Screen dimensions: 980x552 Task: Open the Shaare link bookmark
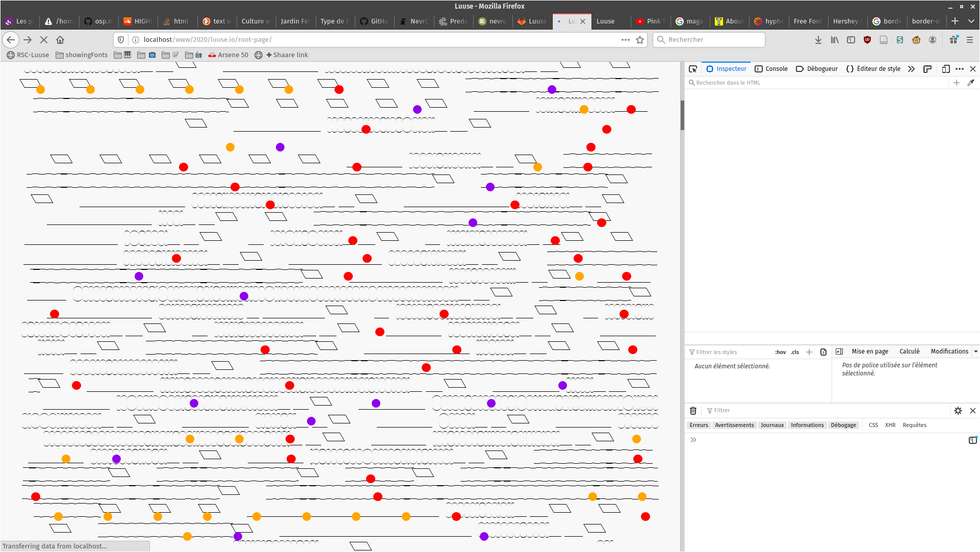pos(287,55)
